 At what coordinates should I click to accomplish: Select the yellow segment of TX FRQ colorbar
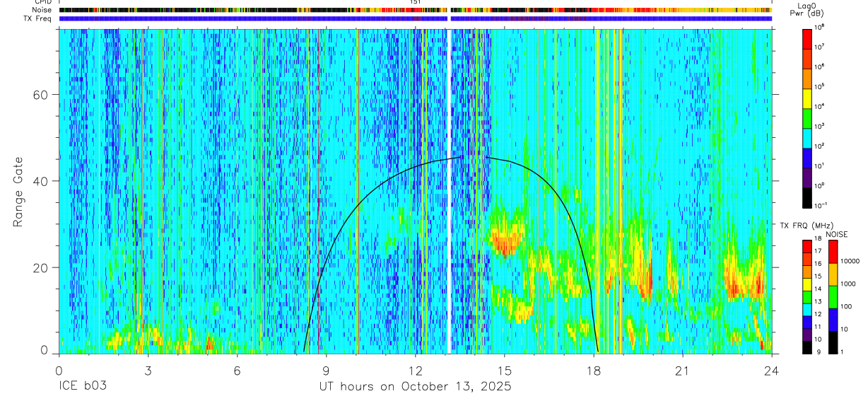tap(807, 284)
